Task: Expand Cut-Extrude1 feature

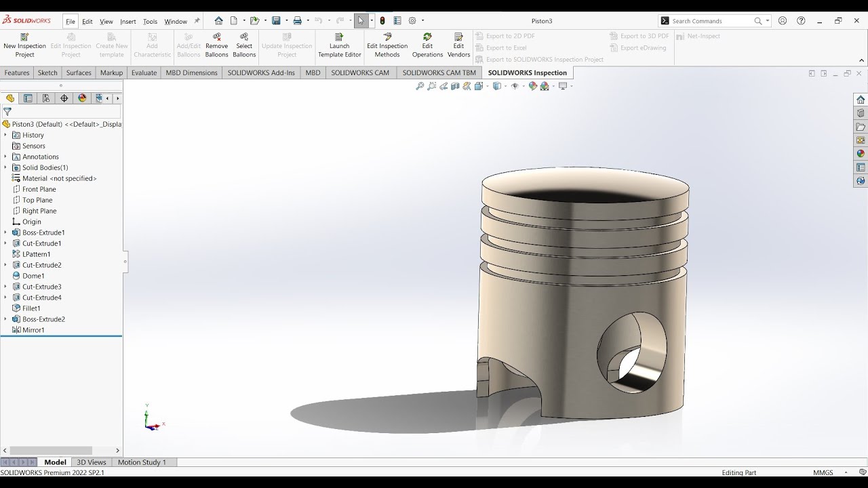Action: tap(5, 243)
